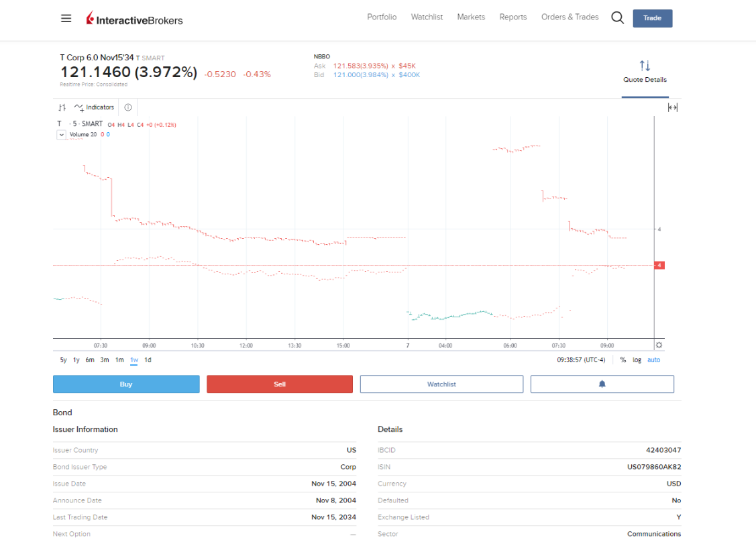
Task: Open Markets menu item
Action: coord(471,17)
